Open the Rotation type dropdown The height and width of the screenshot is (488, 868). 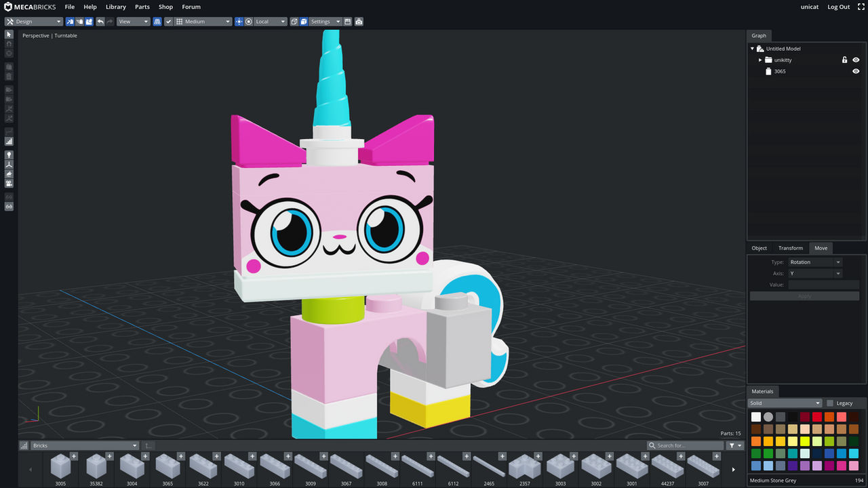pos(814,262)
